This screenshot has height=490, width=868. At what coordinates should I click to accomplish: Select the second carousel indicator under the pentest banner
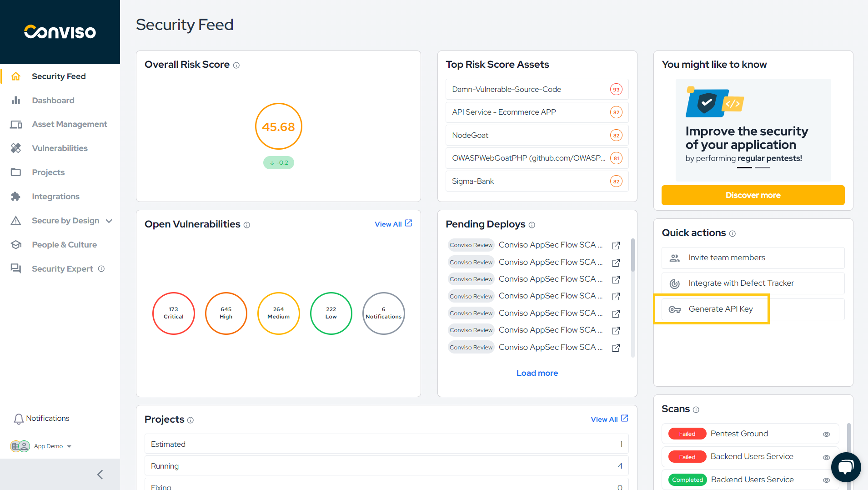(x=762, y=168)
